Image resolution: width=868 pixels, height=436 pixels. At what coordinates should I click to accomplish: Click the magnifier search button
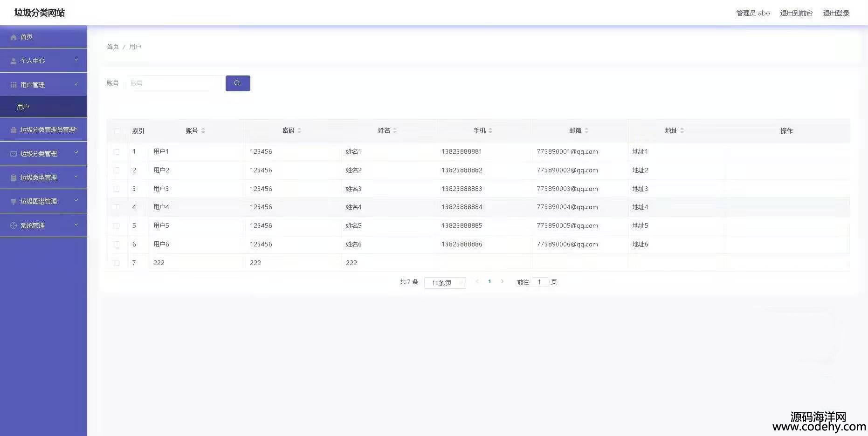coord(238,83)
